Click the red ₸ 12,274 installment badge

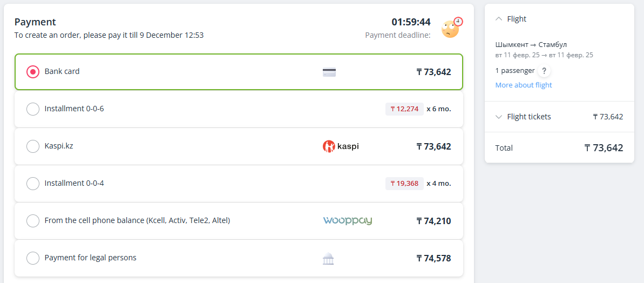coord(404,109)
